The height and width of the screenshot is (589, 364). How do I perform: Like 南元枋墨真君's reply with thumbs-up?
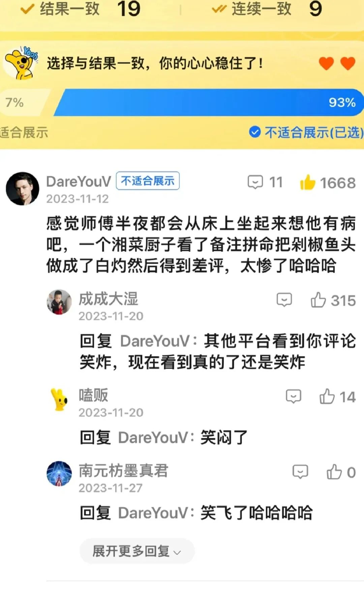coord(334,472)
